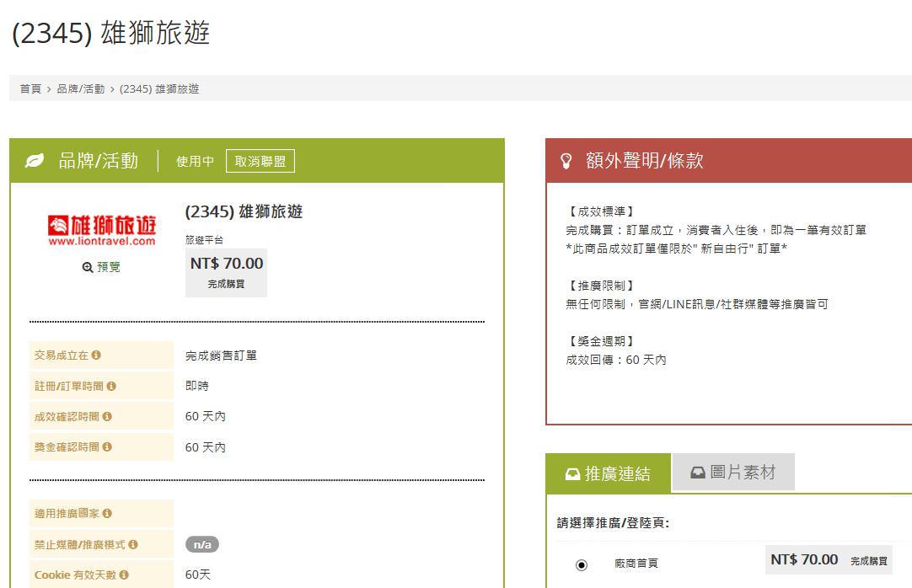This screenshot has width=912, height=588.
Task: Click the leaf icon in 品牌/活動 header
Action: [x=35, y=160]
